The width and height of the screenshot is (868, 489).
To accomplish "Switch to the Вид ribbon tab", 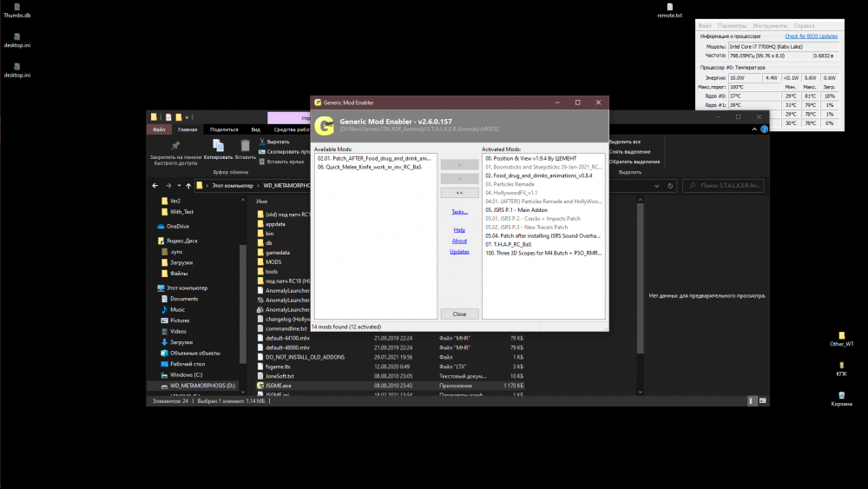I will pos(255,129).
